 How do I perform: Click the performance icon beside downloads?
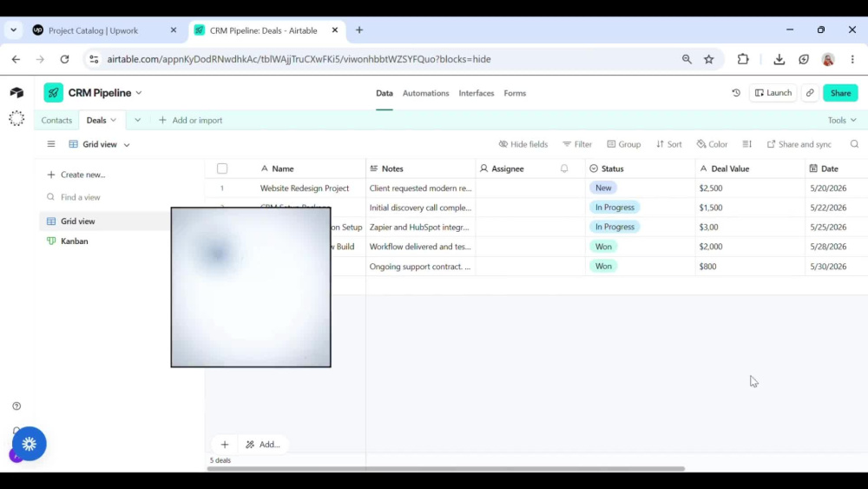(x=804, y=59)
